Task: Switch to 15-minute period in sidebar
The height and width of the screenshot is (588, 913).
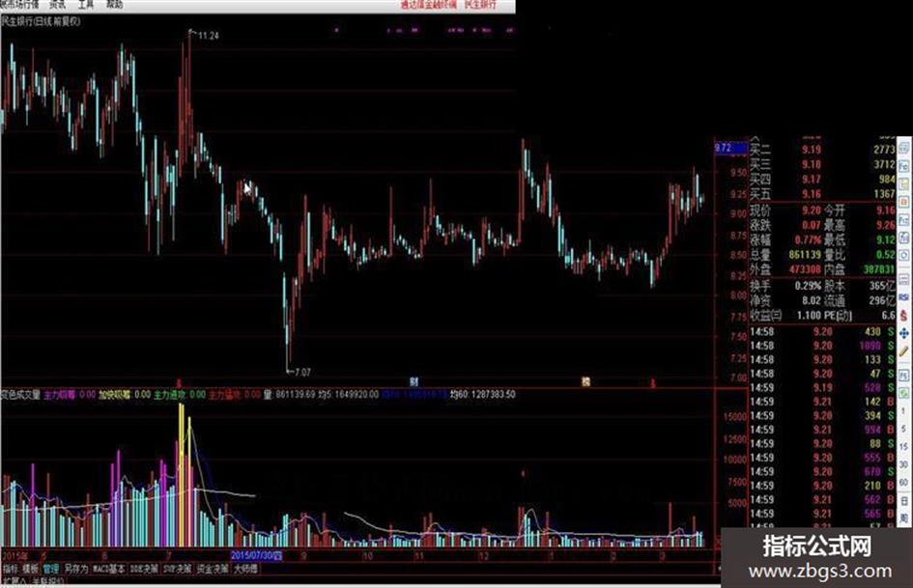Action: (x=903, y=446)
